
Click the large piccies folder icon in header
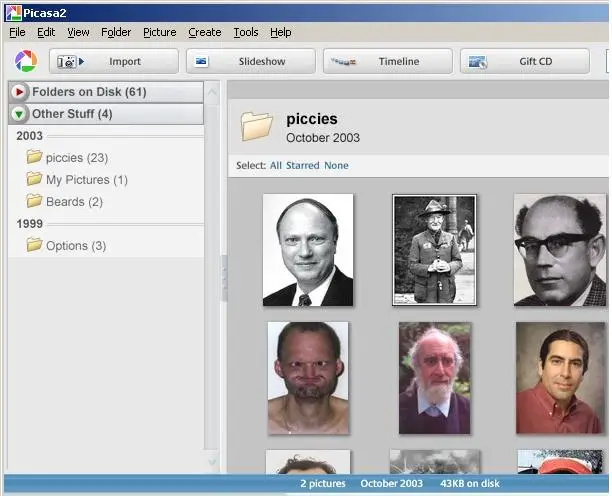tap(256, 126)
